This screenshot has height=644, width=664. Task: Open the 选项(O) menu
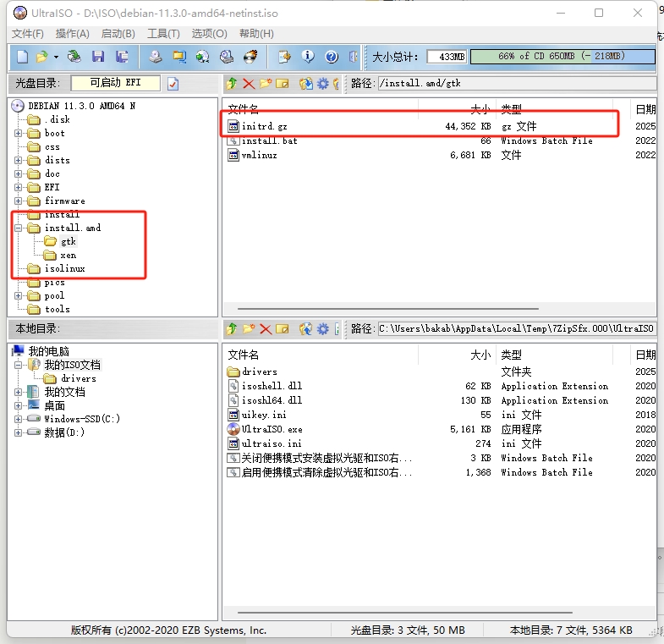point(209,34)
